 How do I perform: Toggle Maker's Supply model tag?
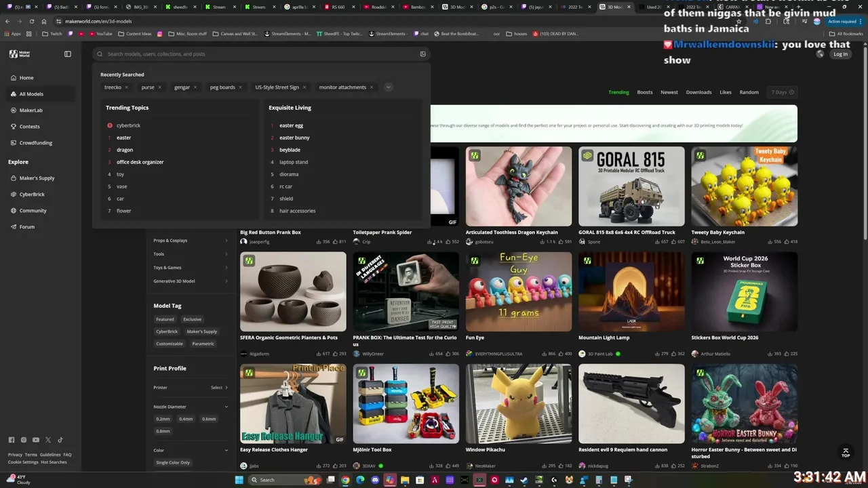[x=202, y=331]
